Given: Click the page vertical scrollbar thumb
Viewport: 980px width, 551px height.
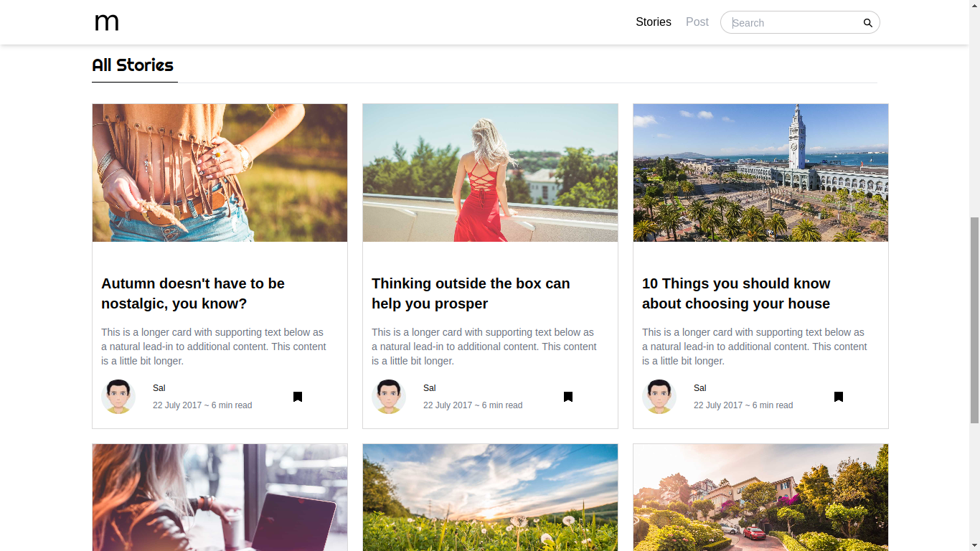Looking at the screenshot, I should point(974,319).
